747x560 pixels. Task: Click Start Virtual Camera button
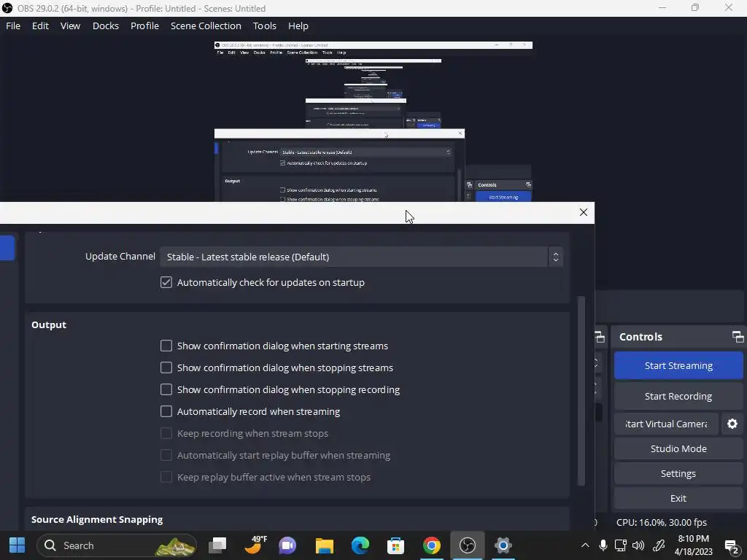click(x=666, y=424)
